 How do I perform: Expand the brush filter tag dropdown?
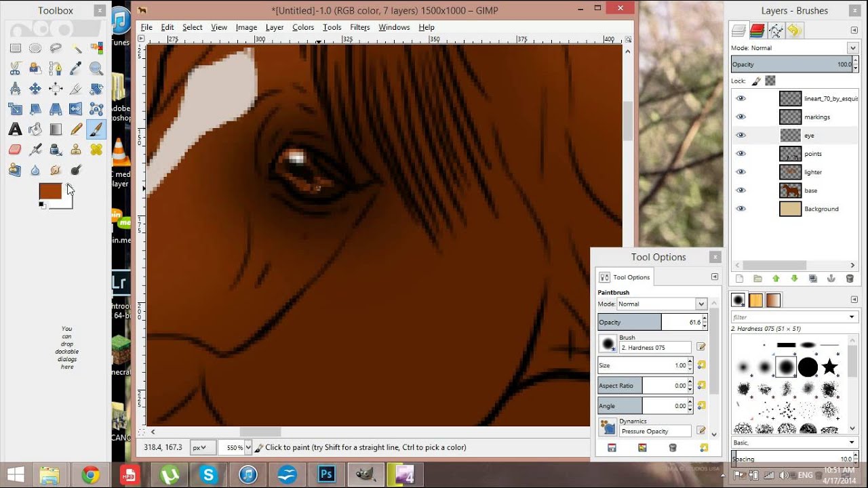tap(852, 317)
